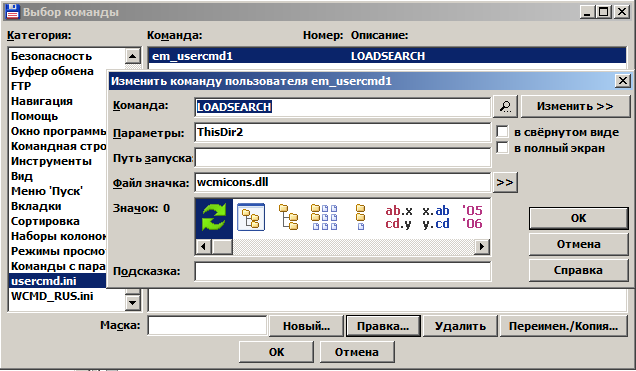Open Справка help button
This screenshot has height=371, width=636.
click(578, 270)
